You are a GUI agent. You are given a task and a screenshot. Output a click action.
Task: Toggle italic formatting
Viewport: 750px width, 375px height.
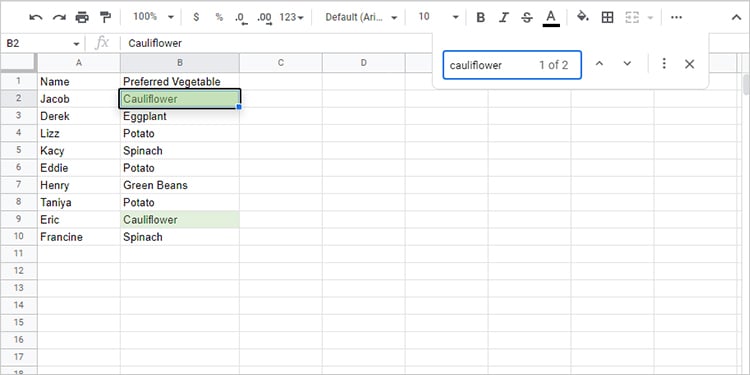(504, 18)
